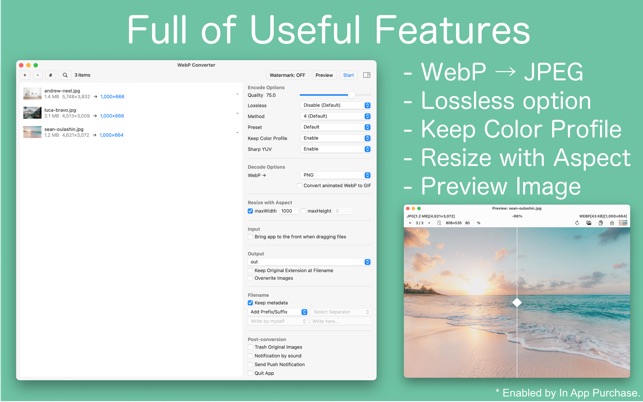
Task: Click the Watermark: OFF button
Action: point(287,75)
